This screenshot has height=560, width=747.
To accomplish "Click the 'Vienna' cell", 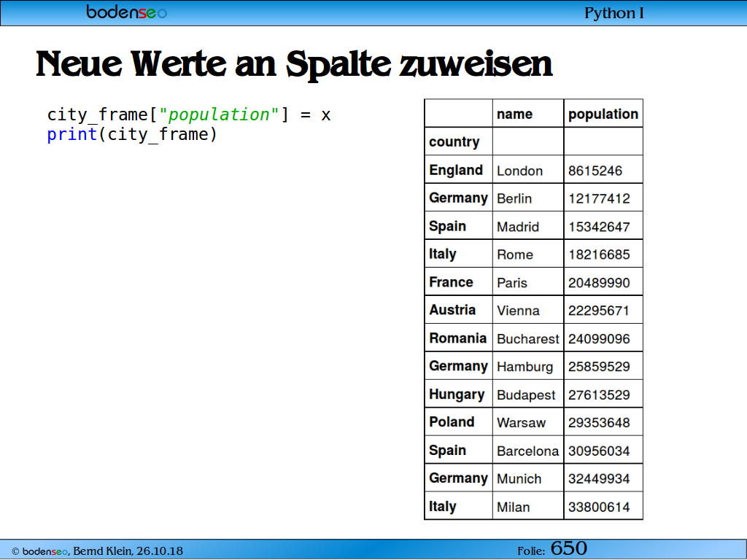I will coord(518,311).
